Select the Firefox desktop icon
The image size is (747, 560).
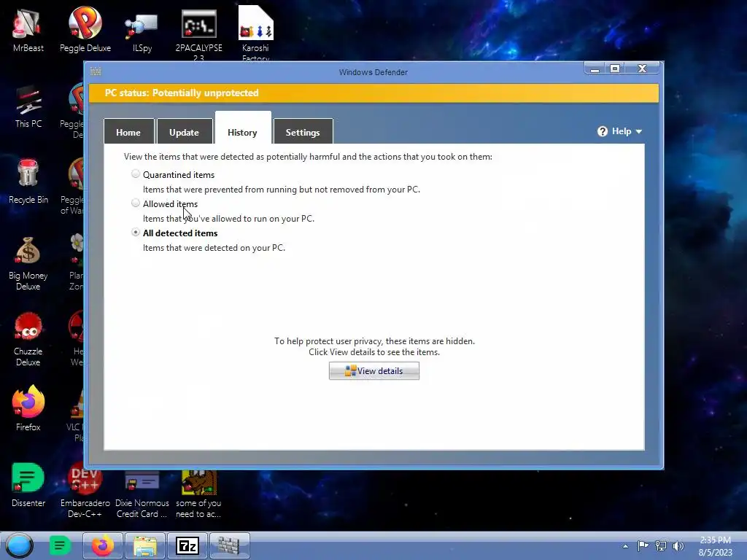[x=28, y=408]
